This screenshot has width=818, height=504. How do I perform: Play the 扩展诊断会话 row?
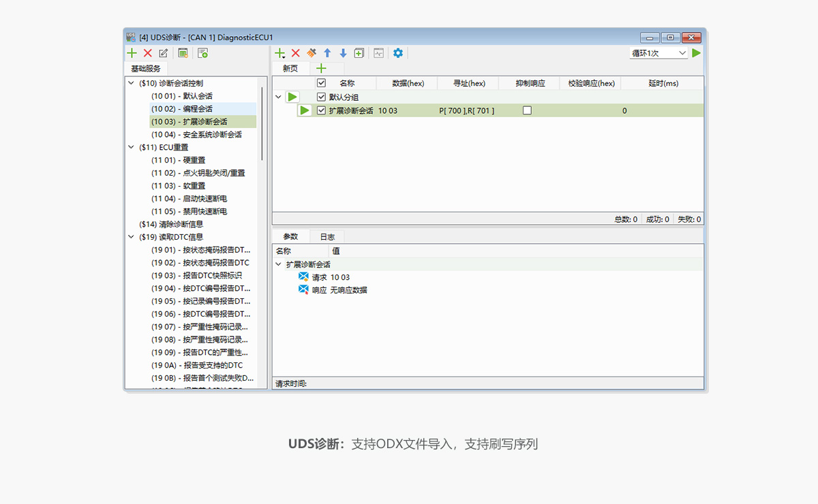tap(305, 110)
